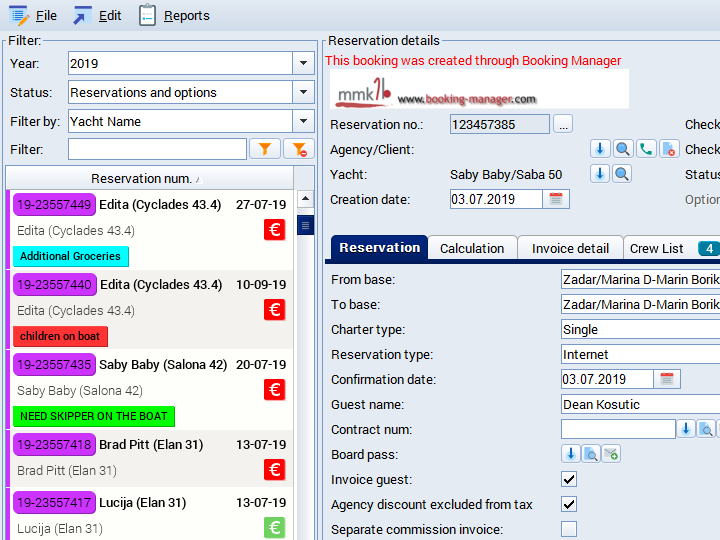Click the phone icon next to Agency/Client
This screenshot has height=540, width=720.
pyautogui.click(x=646, y=149)
